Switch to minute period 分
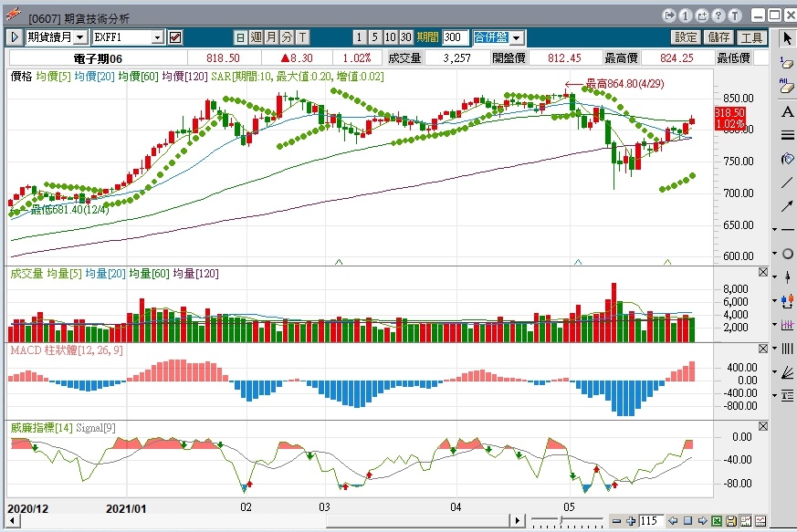Viewport: 797px width, 532px height. coord(288,37)
